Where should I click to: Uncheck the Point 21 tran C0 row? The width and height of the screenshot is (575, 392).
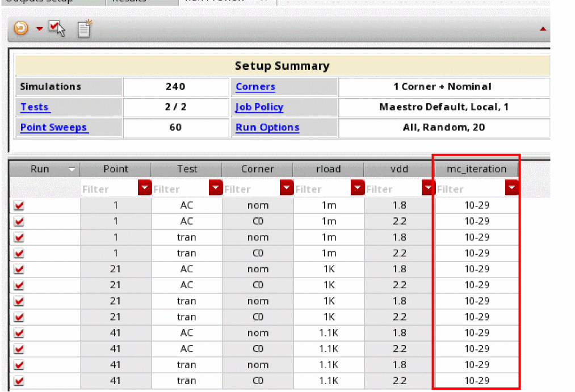19,317
